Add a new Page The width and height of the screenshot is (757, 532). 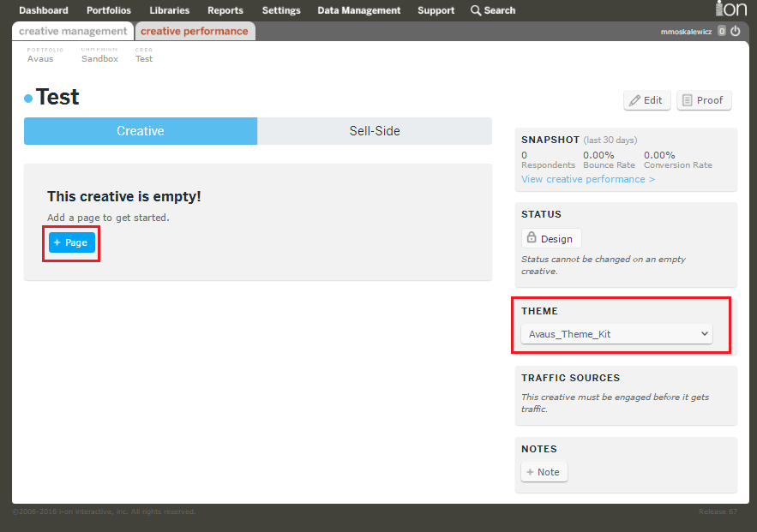[71, 242]
